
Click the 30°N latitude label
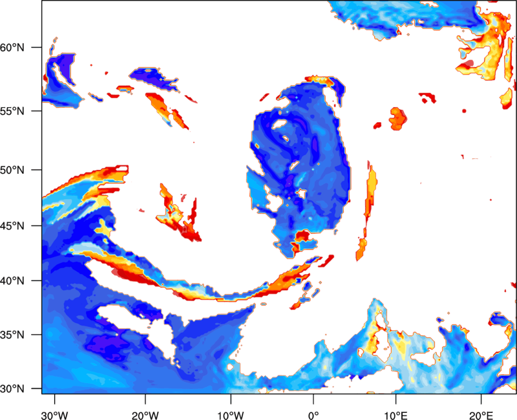point(12,389)
